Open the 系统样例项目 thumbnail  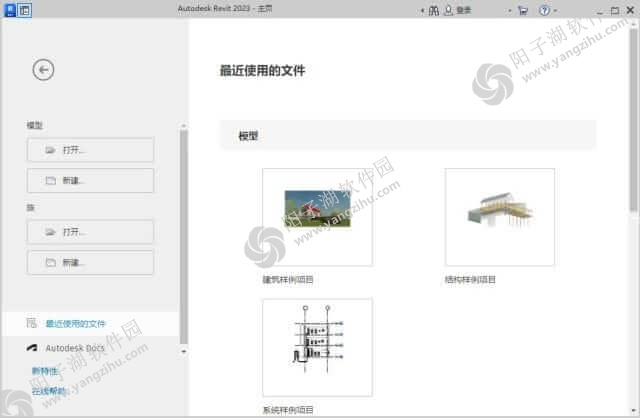click(x=318, y=347)
